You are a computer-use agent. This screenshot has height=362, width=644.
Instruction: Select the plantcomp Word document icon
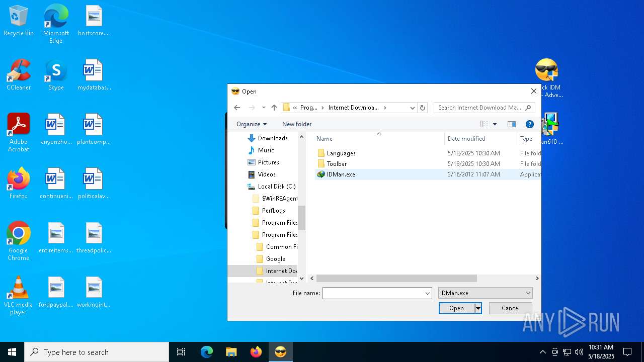(94, 129)
